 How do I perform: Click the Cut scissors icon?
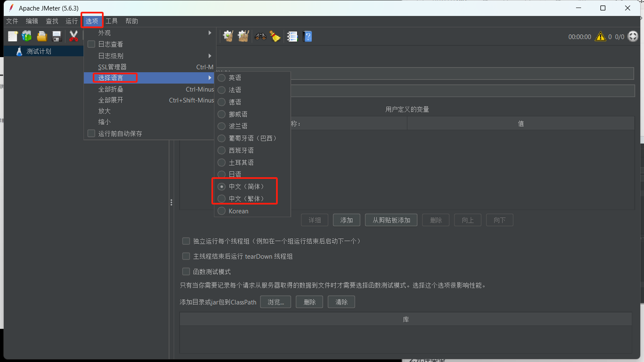click(x=73, y=37)
